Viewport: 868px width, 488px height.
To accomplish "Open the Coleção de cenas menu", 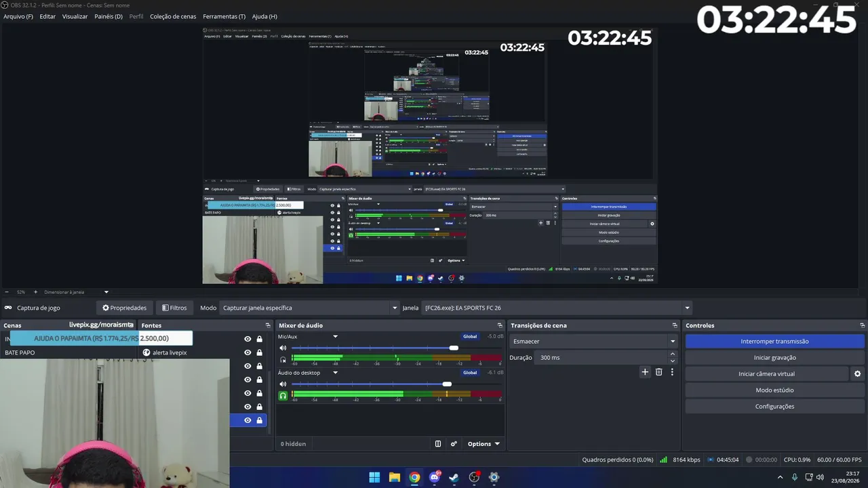I will (173, 16).
